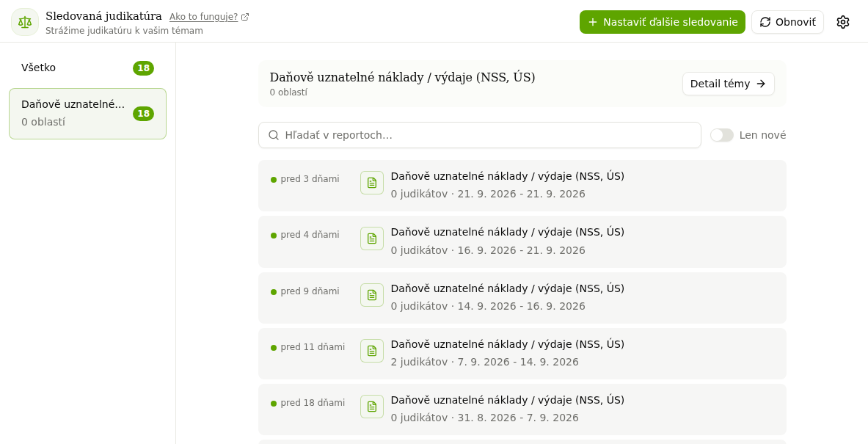Click the magnifier icon in the search field

pos(274,135)
